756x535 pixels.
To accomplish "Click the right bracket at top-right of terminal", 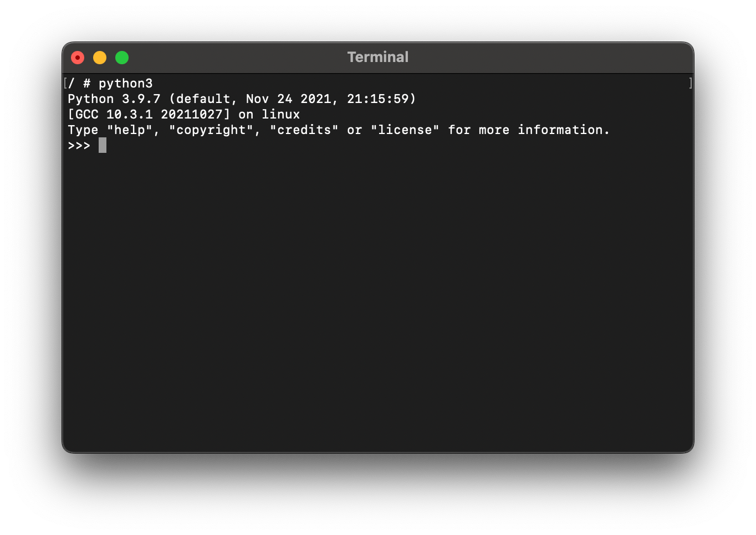I will [x=689, y=83].
